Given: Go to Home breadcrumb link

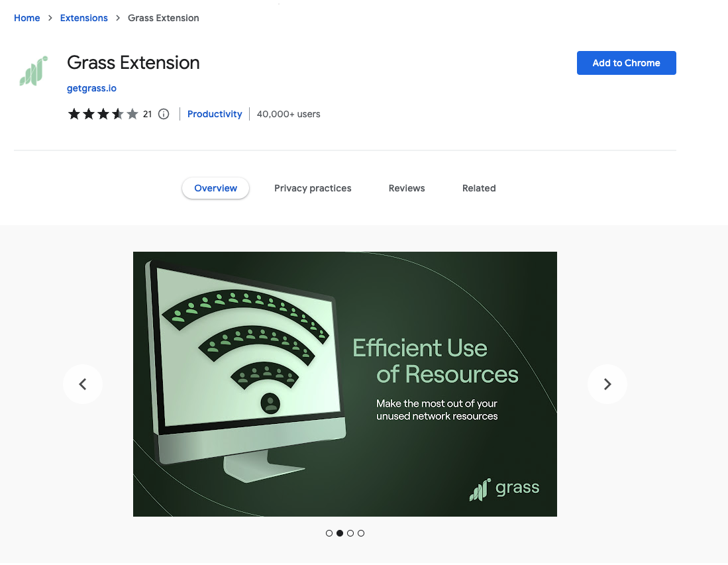Looking at the screenshot, I should point(27,18).
